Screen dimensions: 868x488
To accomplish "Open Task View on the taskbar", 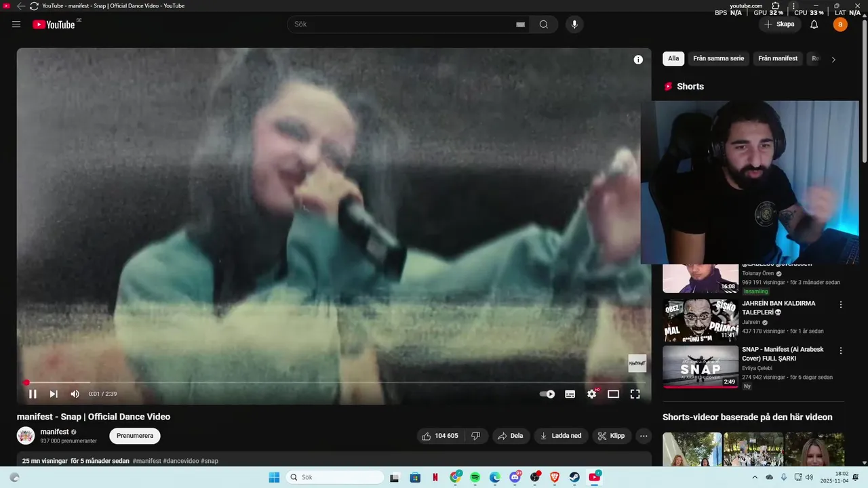I will 394,477.
